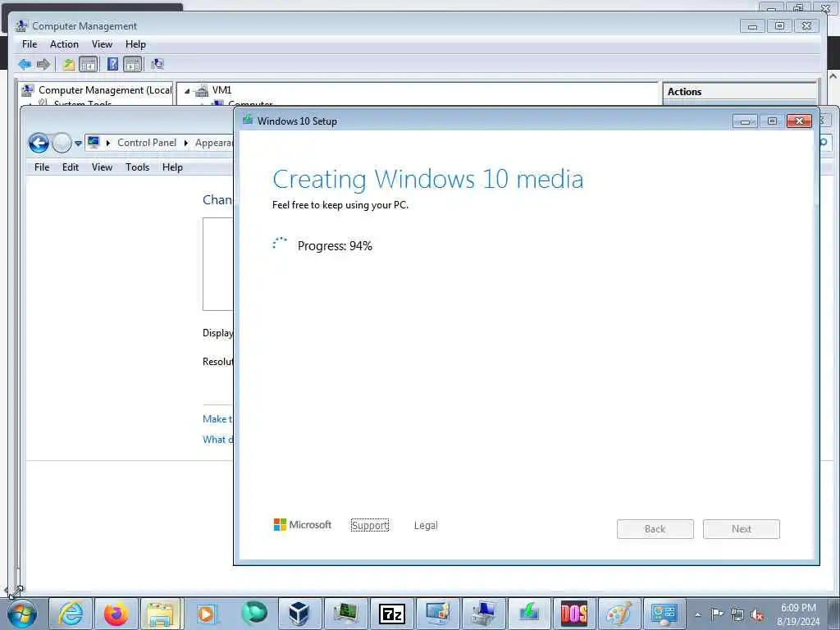Image resolution: width=840 pixels, height=630 pixels.
Task: Open Action menu in Computer Management
Action: point(64,44)
